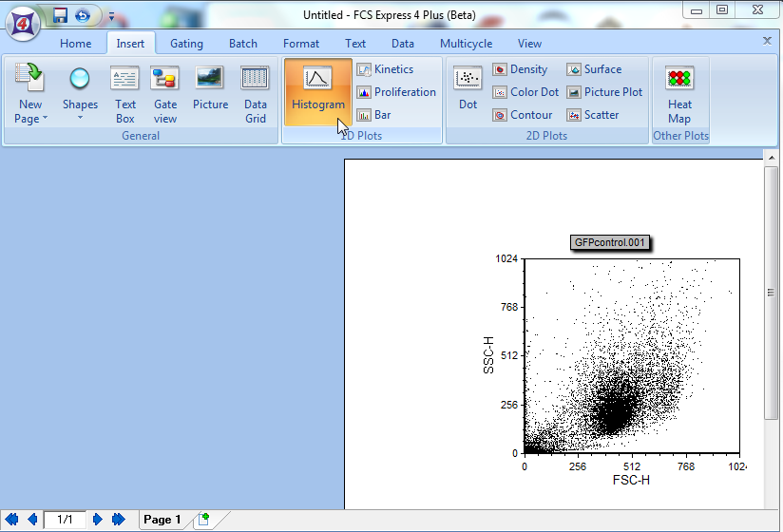Maximize the FCS Express window
Screen dimensions: 783x532
(722, 10)
